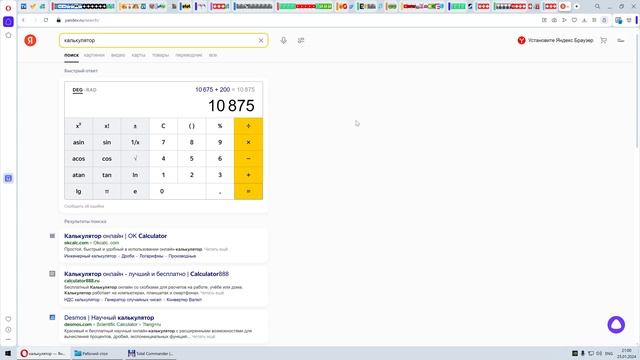The image size is (640, 360).
Task: Switch to the Поиск tab
Action: (71, 55)
